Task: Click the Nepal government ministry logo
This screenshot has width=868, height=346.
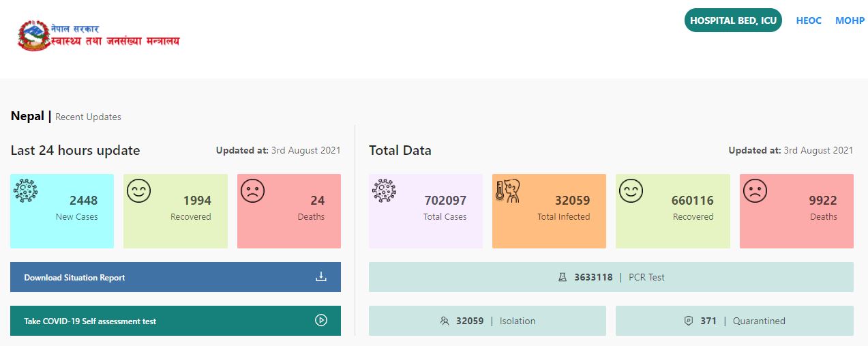Action: point(98,36)
